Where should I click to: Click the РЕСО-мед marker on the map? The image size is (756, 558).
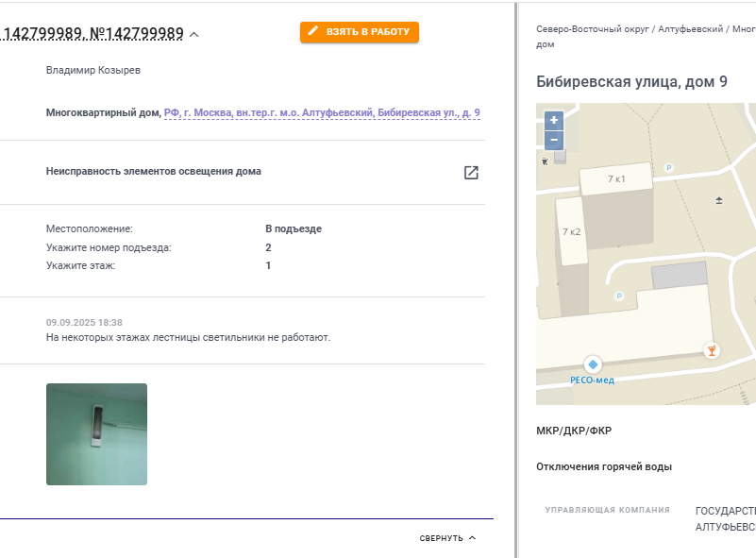[593, 364]
